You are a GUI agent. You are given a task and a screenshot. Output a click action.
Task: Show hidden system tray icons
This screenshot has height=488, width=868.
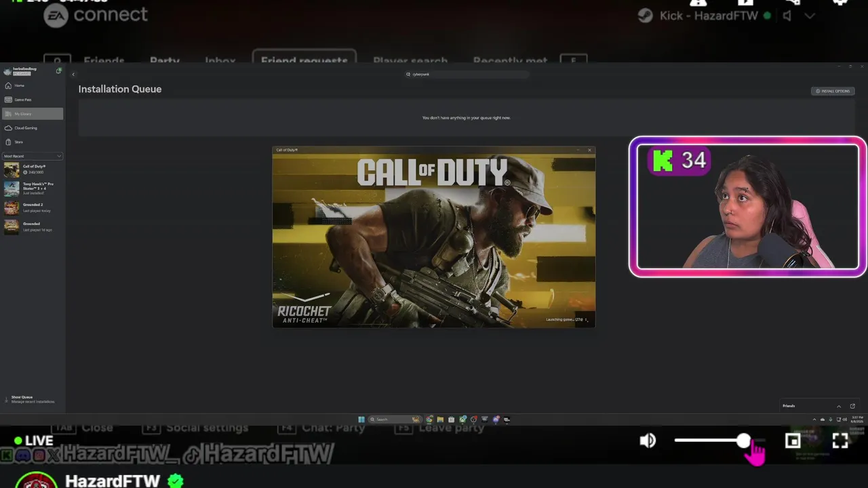click(x=814, y=420)
